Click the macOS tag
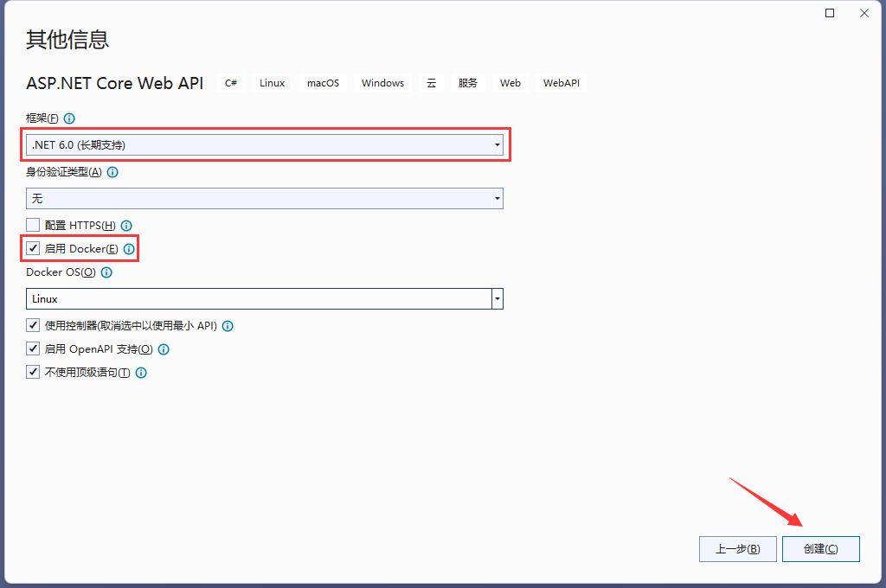The image size is (886, 588). [324, 83]
